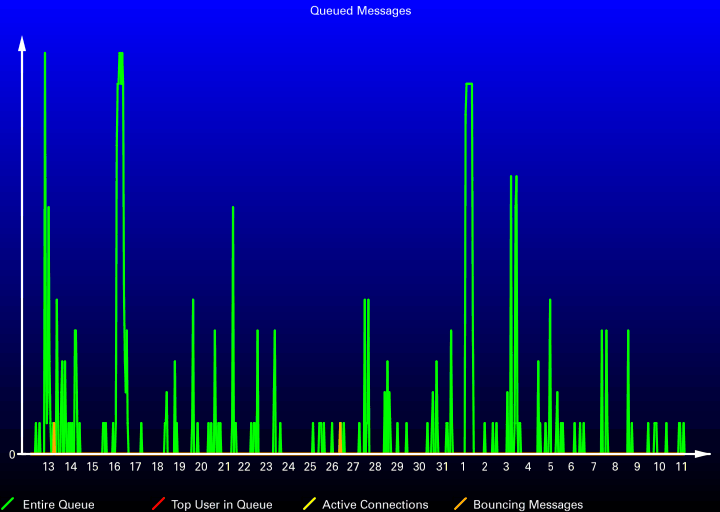
Task: Select the Bouncing Messages legend label
Action: pos(527,505)
